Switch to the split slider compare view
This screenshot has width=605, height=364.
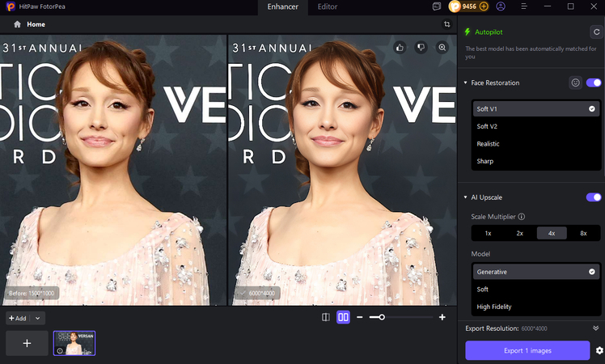tap(326, 317)
